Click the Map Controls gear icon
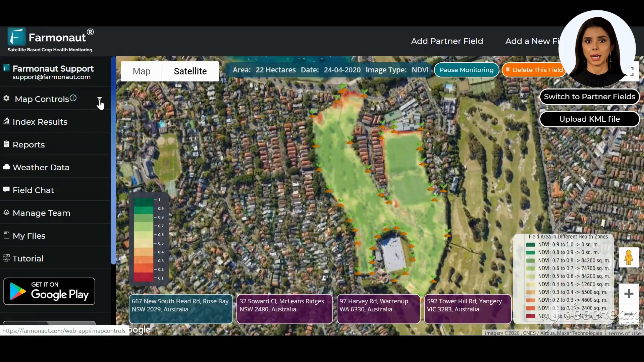644x362 pixels. [6, 98]
